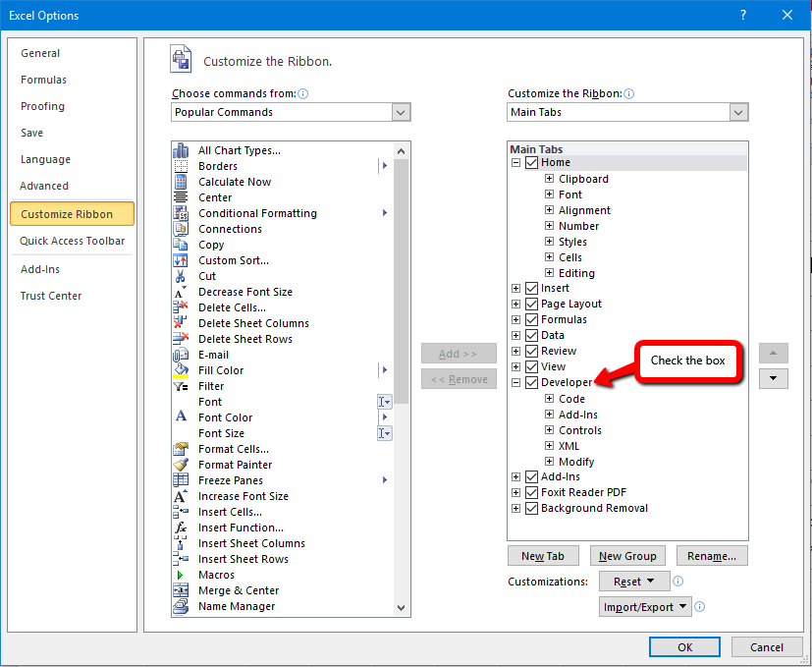Toggle the View tab checkbox

531,367
